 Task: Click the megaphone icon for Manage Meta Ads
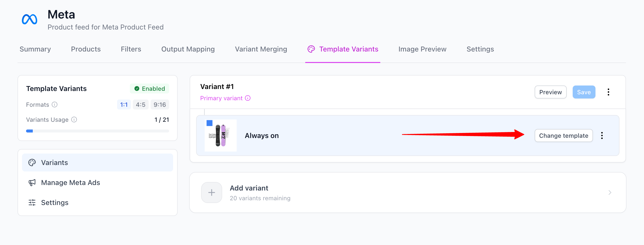coord(32,182)
